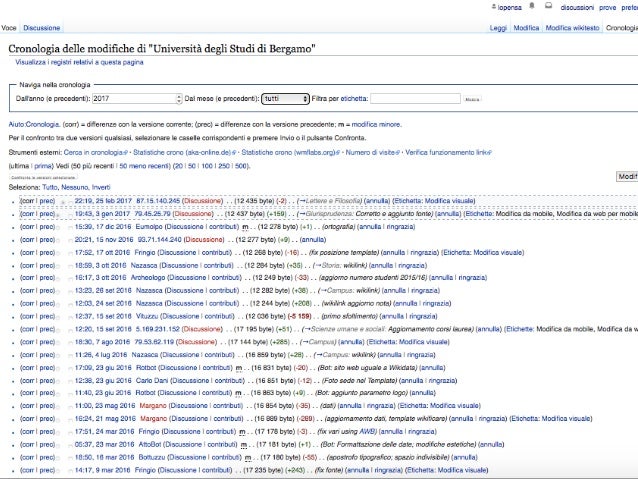Open the messages tray icon
The image size is (638, 479).
coord(548,6)
